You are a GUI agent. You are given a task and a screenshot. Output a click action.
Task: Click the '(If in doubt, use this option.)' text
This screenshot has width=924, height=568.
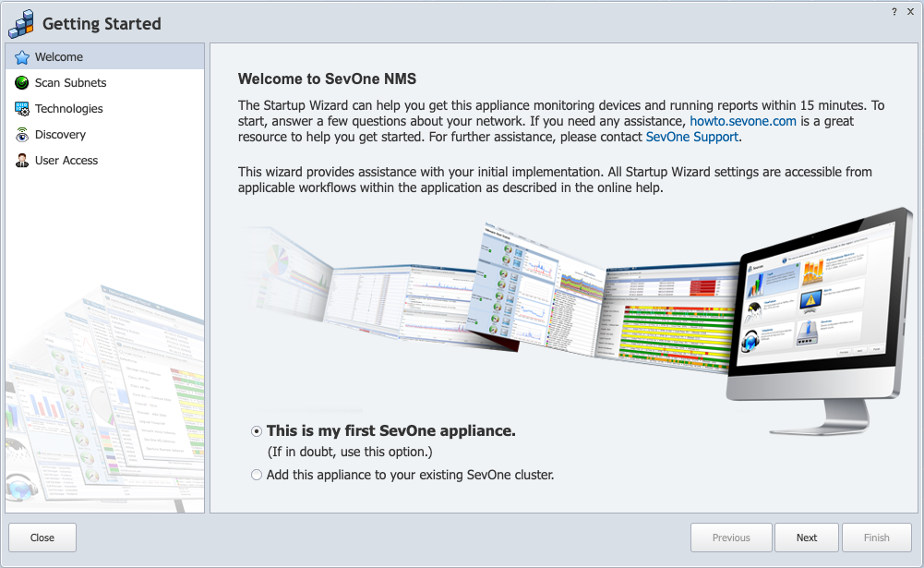350,452
